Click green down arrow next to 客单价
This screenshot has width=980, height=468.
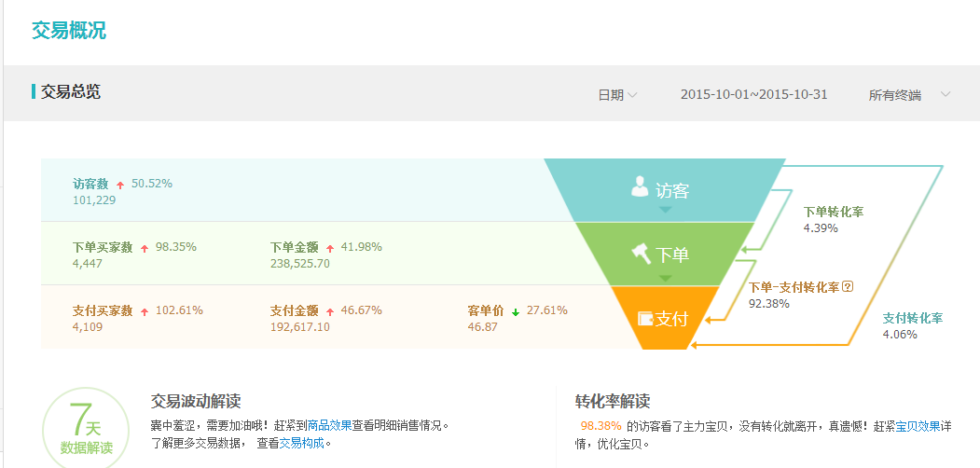[x=516, y=311]
